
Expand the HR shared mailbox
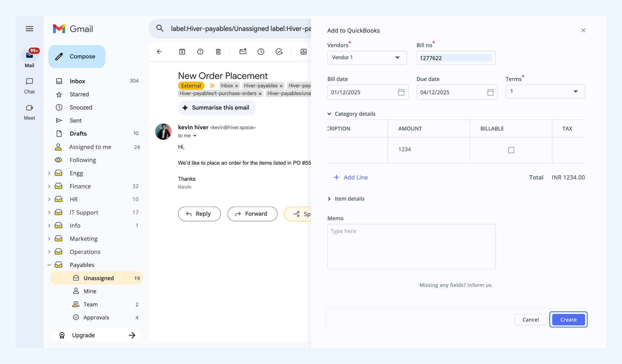click(x=49, y=199)
